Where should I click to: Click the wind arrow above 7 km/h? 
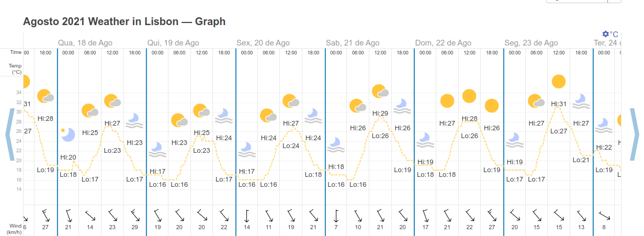[x=336, y=215]
